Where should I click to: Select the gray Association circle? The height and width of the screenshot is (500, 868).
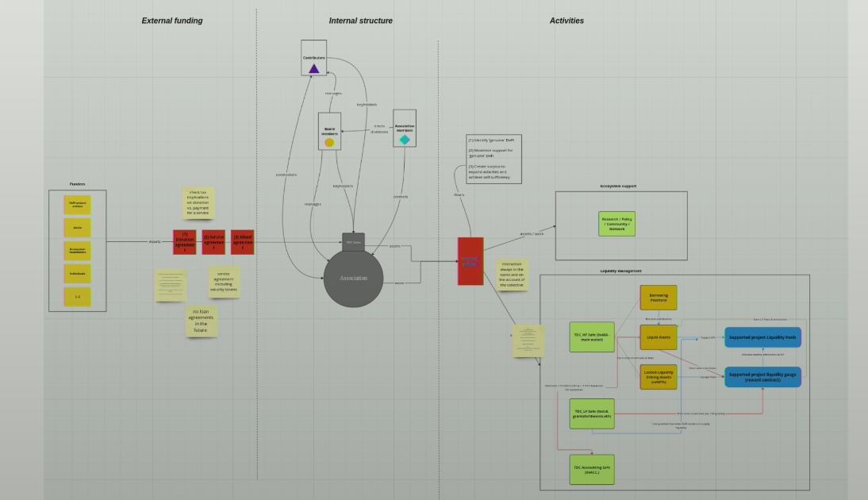coord(353,279)
